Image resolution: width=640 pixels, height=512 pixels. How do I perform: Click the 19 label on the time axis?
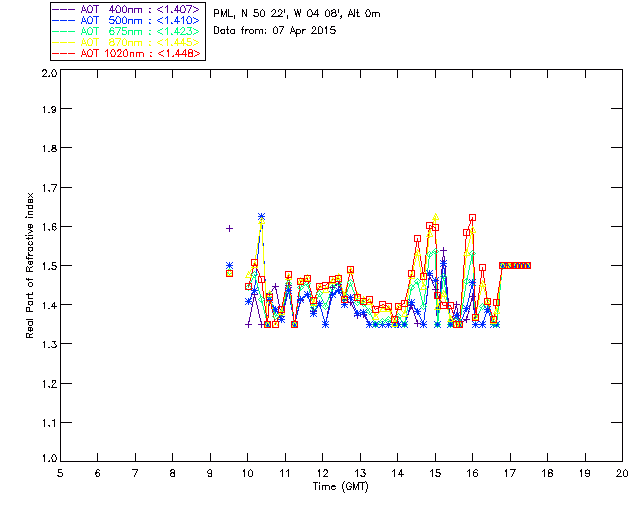point(585,473)
